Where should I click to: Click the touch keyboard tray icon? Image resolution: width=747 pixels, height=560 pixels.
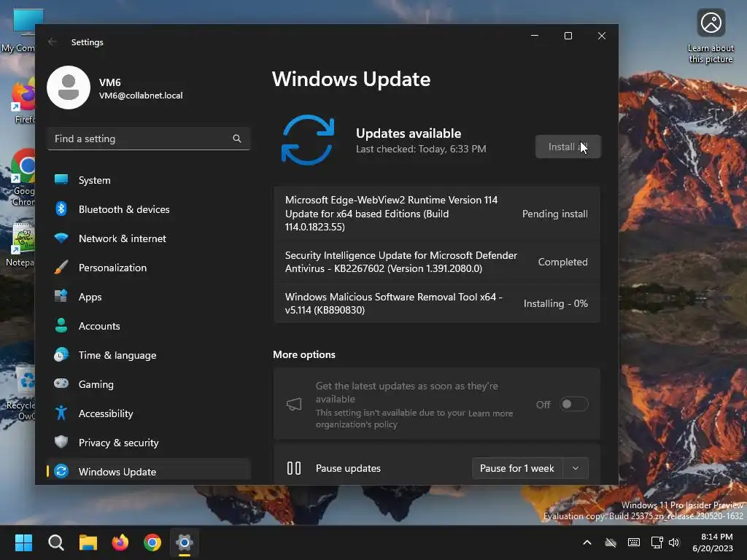[x=634, y=542]
